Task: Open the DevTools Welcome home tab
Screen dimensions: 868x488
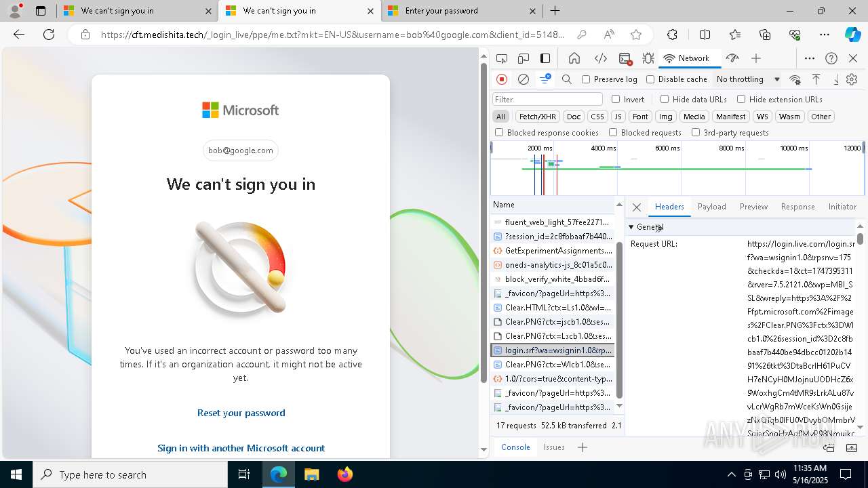Action: tap(574, 58)
